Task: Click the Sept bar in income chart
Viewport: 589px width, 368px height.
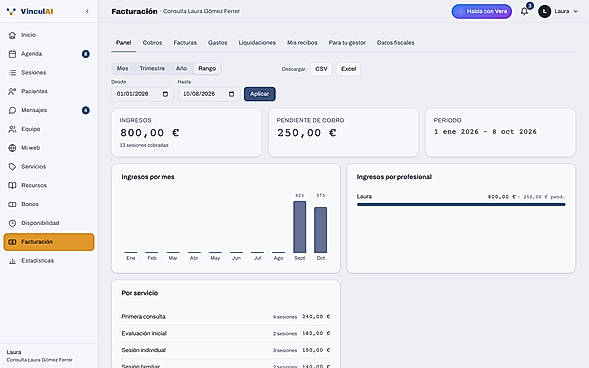Action: tap(299, 227)
